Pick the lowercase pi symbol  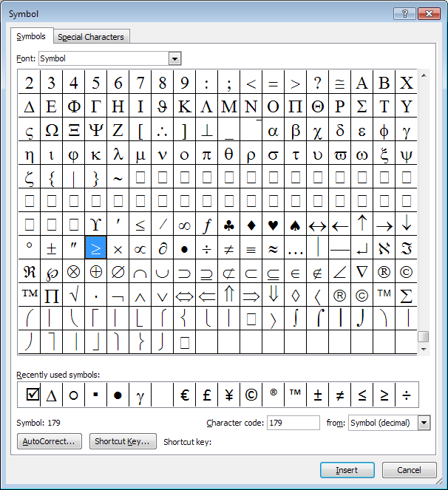pyautogui.click(x=207, y=153)
